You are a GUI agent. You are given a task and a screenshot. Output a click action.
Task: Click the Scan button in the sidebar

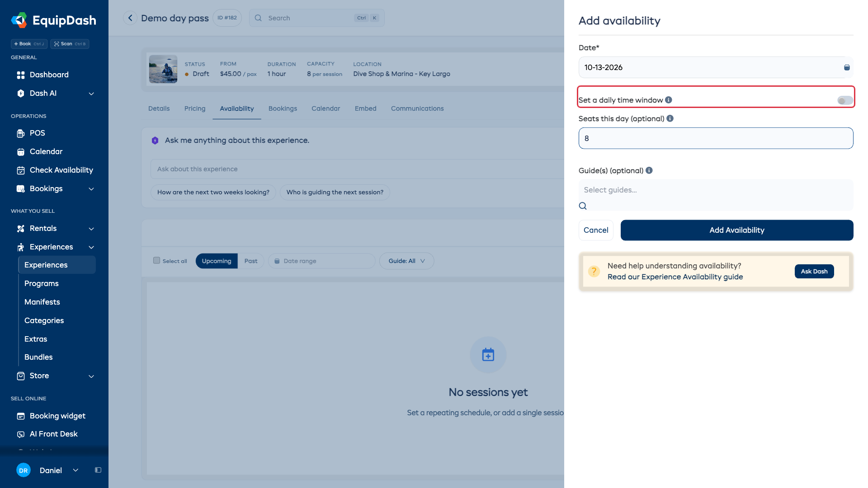[x=70, y=44]
